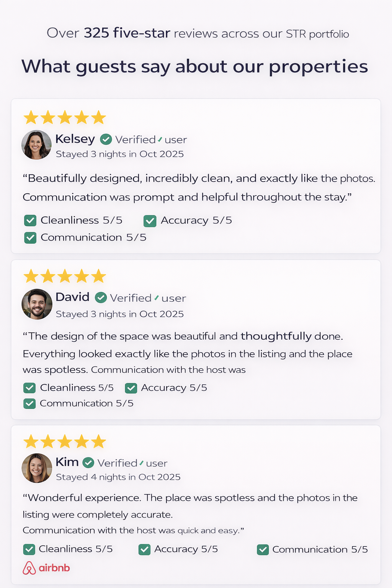This screenshot has width=392, height=588.
Task: Open David's profile avatar
Action: pos(37,304)
